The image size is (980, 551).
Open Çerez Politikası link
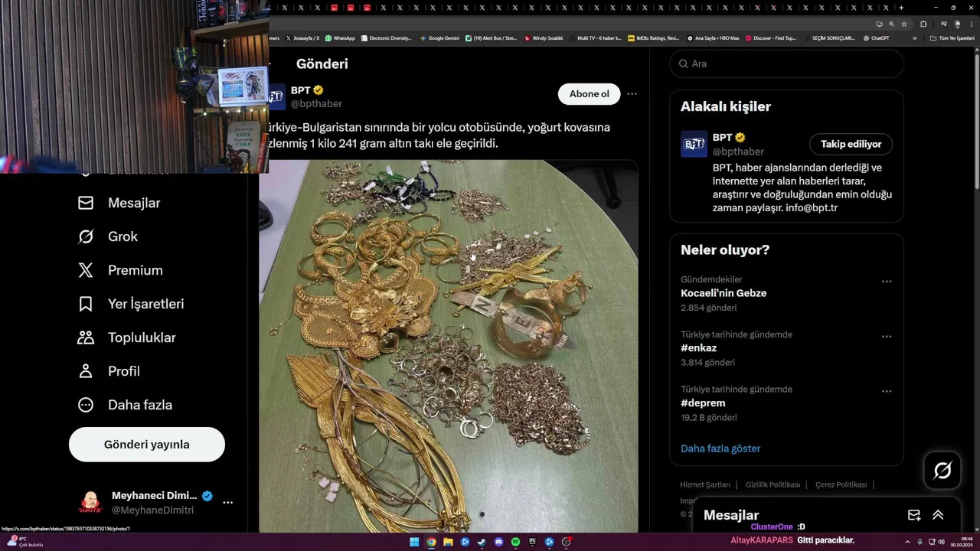(x=841, y=484)
